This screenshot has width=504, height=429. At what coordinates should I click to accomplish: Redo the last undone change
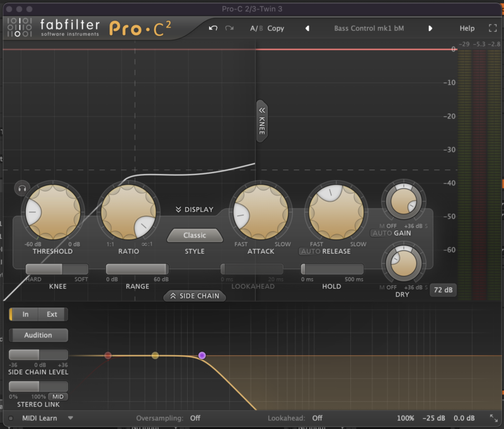coord(229,28)
